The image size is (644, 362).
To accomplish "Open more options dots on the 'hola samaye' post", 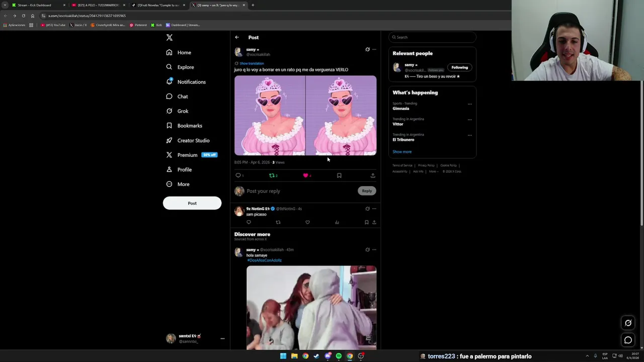I will [x=374, y=250].
